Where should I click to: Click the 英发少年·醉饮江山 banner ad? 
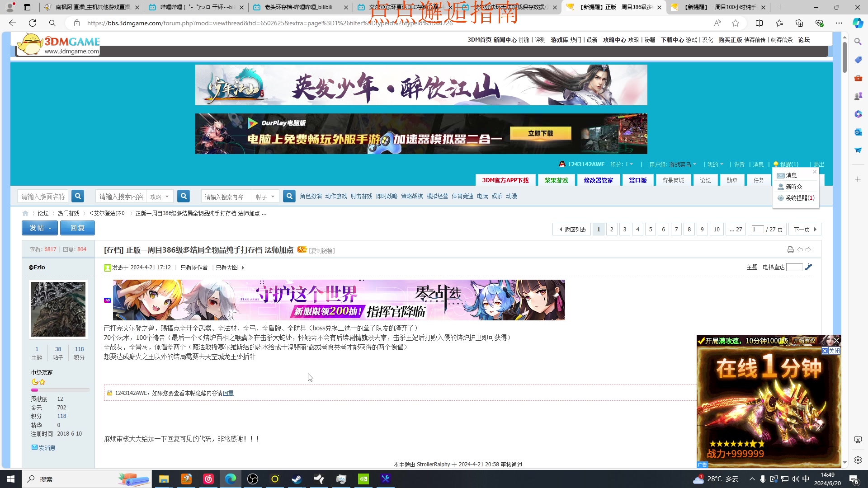[421, 85]
